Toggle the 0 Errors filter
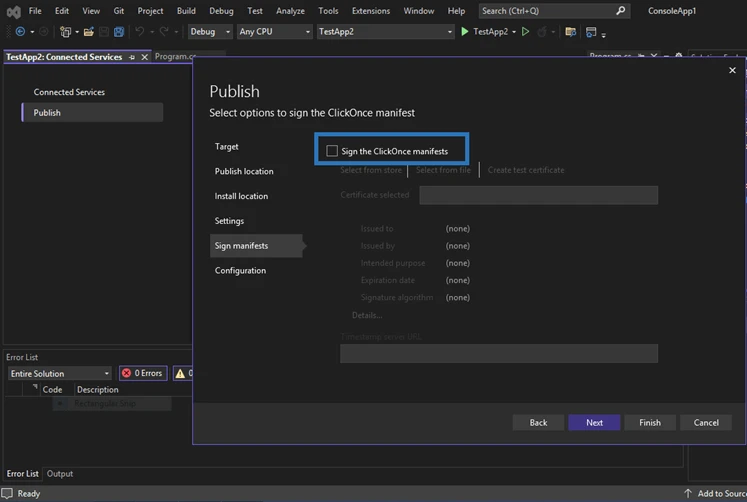 [142, 373]
